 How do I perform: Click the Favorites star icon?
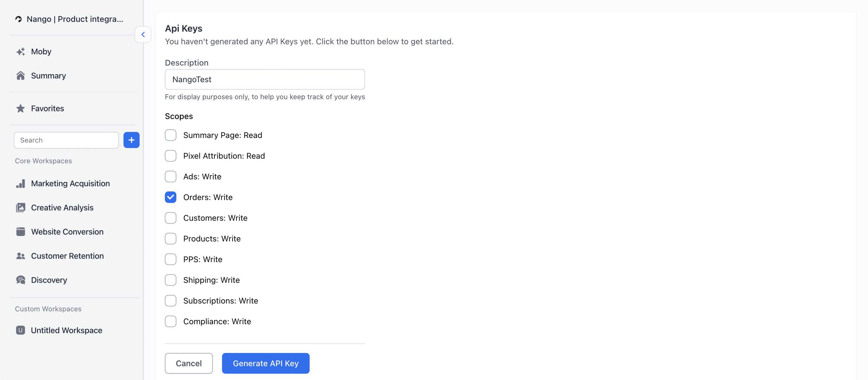pyautogui.click(x=21, y=108)
